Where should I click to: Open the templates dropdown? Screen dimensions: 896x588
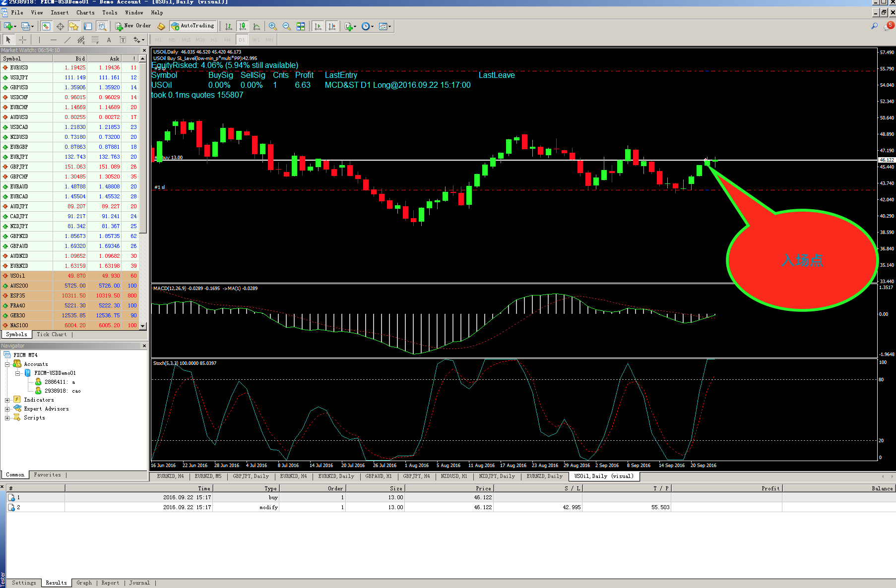point(385,26)
